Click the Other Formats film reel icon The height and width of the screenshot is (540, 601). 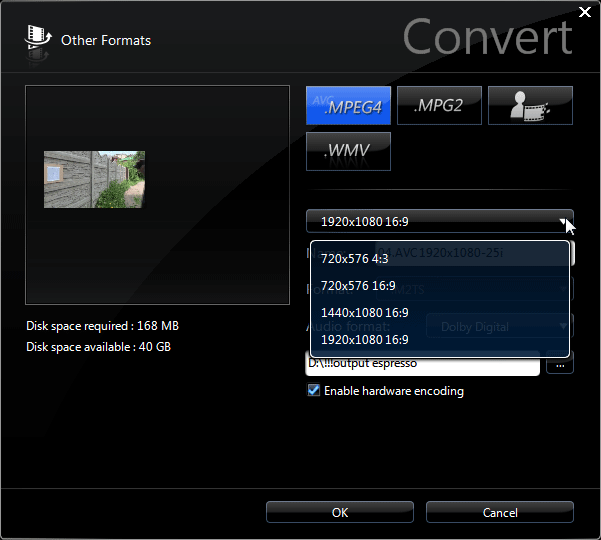point(38,37)
